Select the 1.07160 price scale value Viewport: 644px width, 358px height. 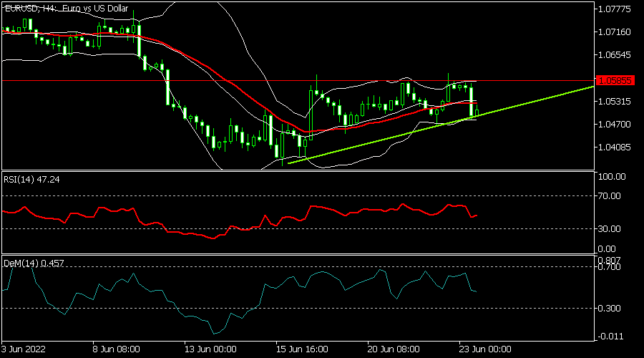(615, 32)
